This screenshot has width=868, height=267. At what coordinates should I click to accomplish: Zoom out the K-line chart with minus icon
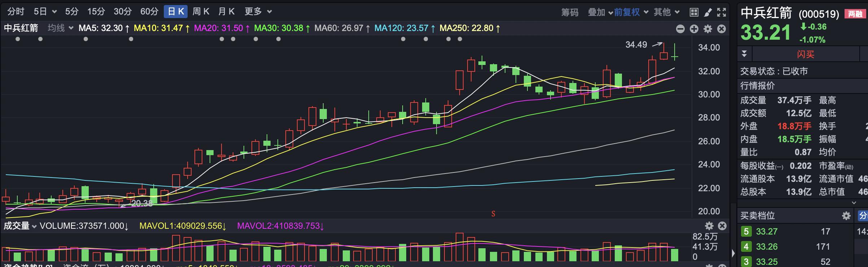(x=680, y=29)
